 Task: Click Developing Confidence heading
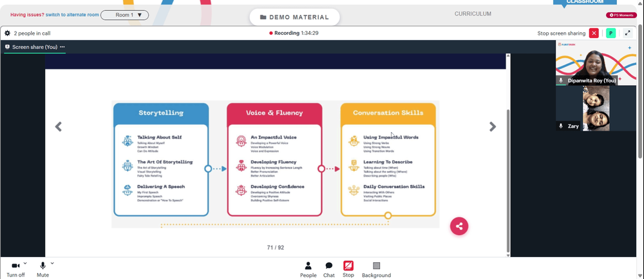coord(278,187)
